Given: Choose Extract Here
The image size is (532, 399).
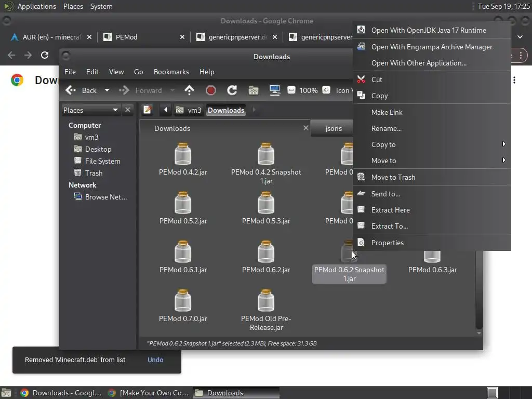Looking at the screenshot, I should pyautogui.click(x=432, y=210).
